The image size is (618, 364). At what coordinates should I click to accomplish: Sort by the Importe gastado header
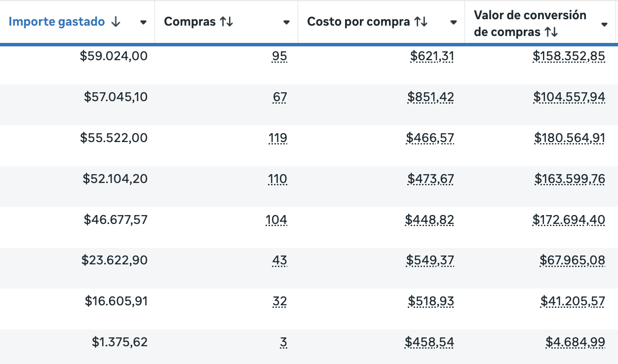[57, 22]
